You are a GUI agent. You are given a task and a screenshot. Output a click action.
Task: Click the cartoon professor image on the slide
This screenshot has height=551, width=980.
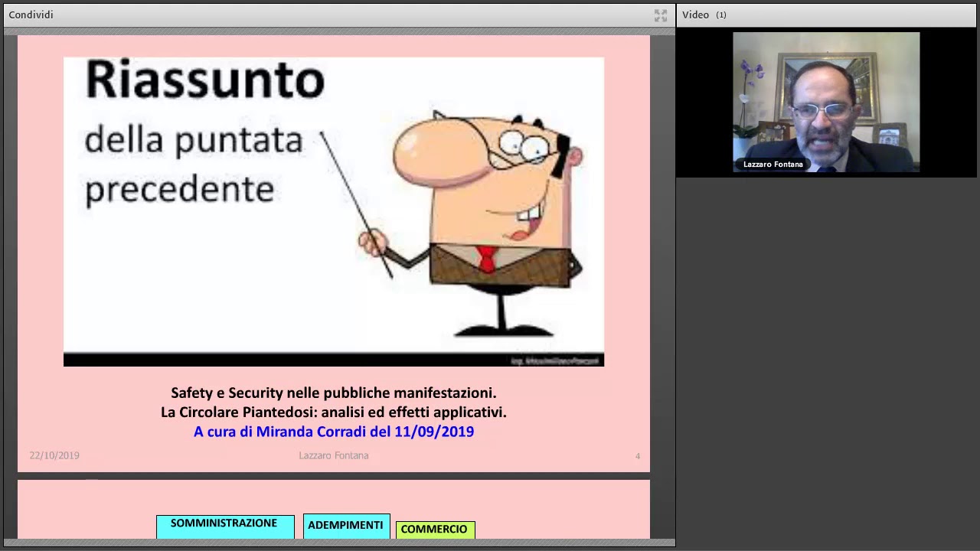(x=471, y=223)
